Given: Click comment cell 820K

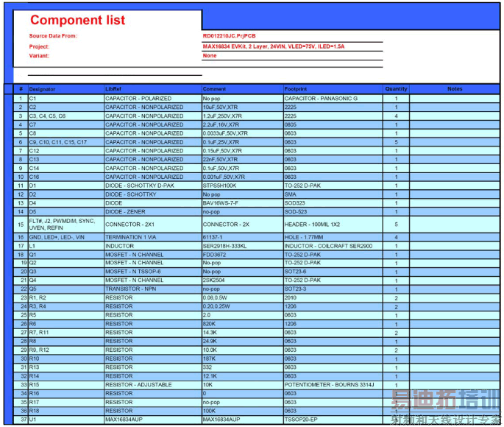Looking at the screenshot, I should [243, 324].
